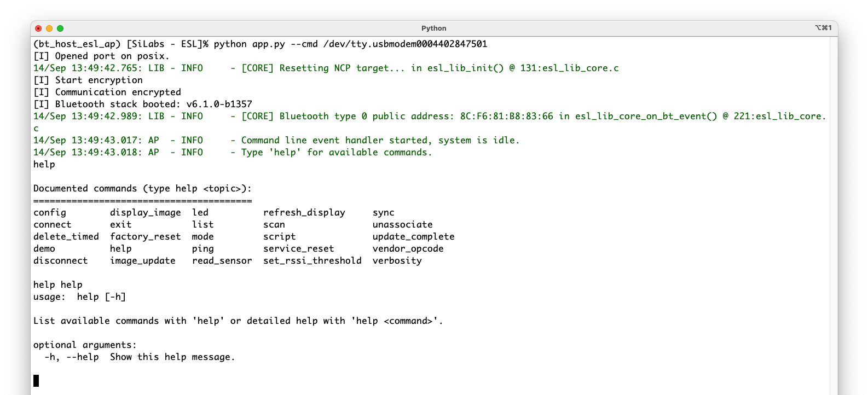Select the usage: help [-h] line
This screenshot has width=868, height=395.
click(x=79, y=297)
